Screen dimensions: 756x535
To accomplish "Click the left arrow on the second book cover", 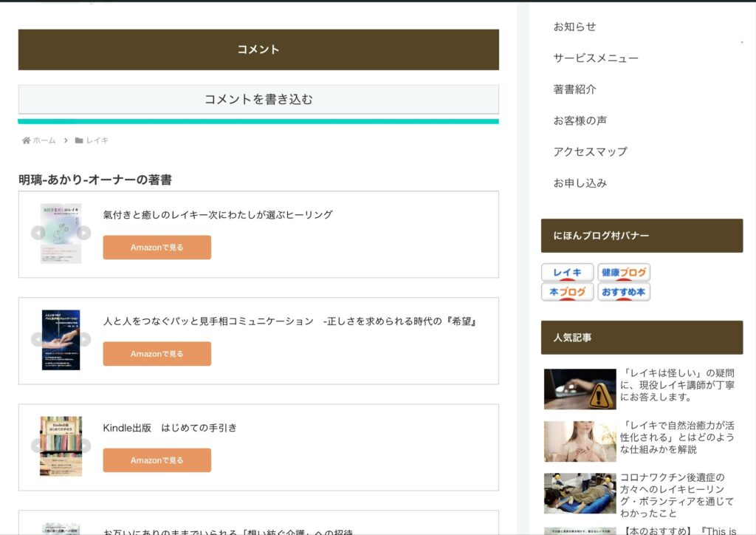I will coord(38,340).
